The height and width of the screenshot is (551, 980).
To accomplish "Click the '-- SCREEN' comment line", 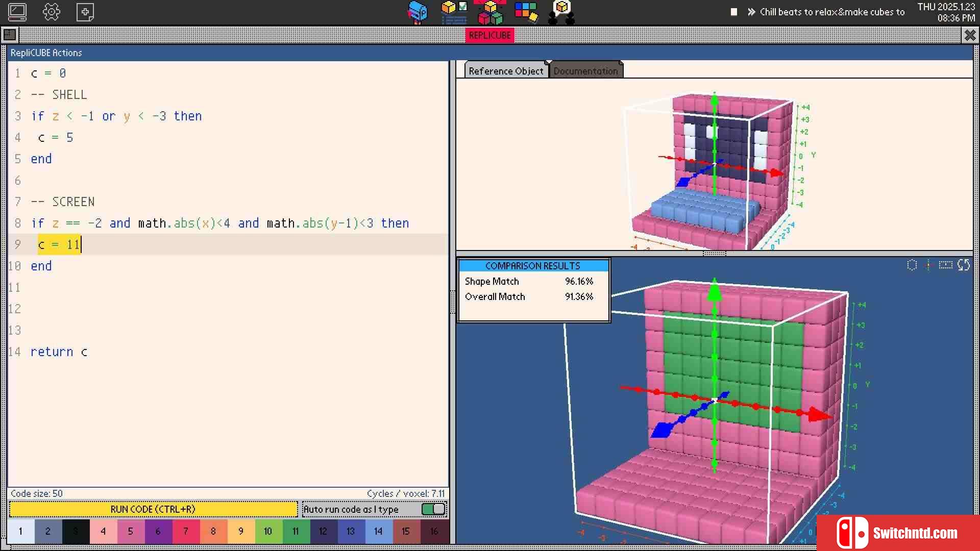I will 63,202.
